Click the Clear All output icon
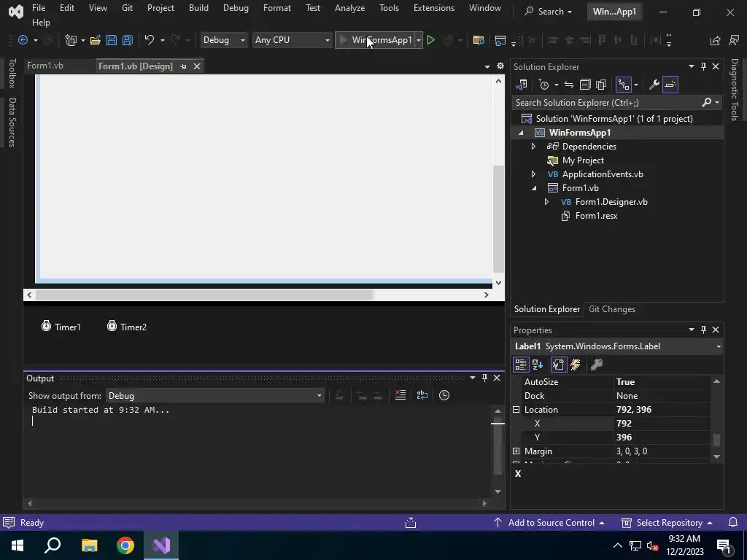 pos(400,395)
